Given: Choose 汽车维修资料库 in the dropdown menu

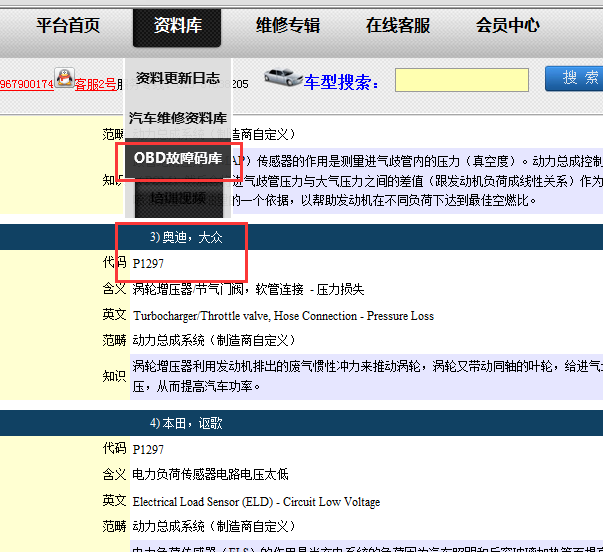Looking at the screenshot, I should [x=178, y=118].
